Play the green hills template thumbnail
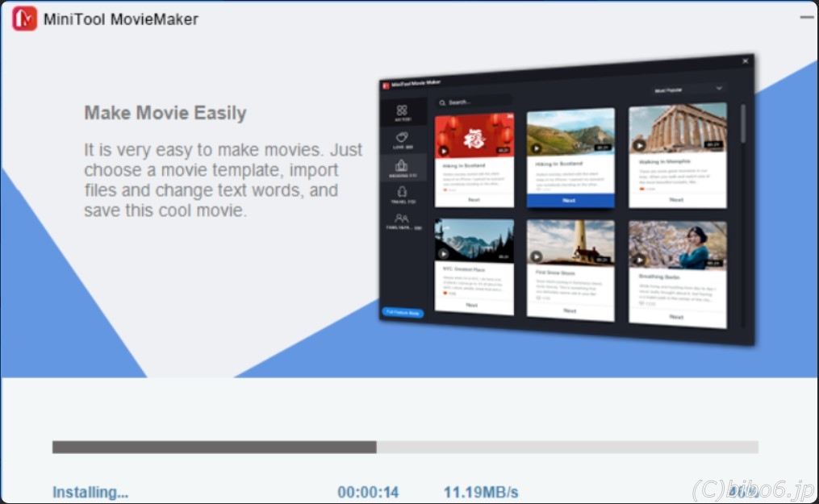This screenshot has height=504, width=819. pos(537,148)
